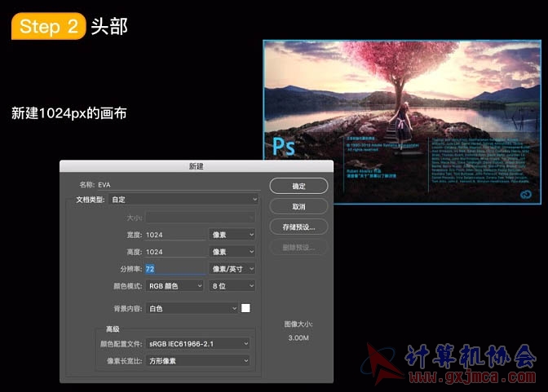Open the 高度 unit dropdown 像素
This screenshot has width=548, height=392.
click(232, 252)
